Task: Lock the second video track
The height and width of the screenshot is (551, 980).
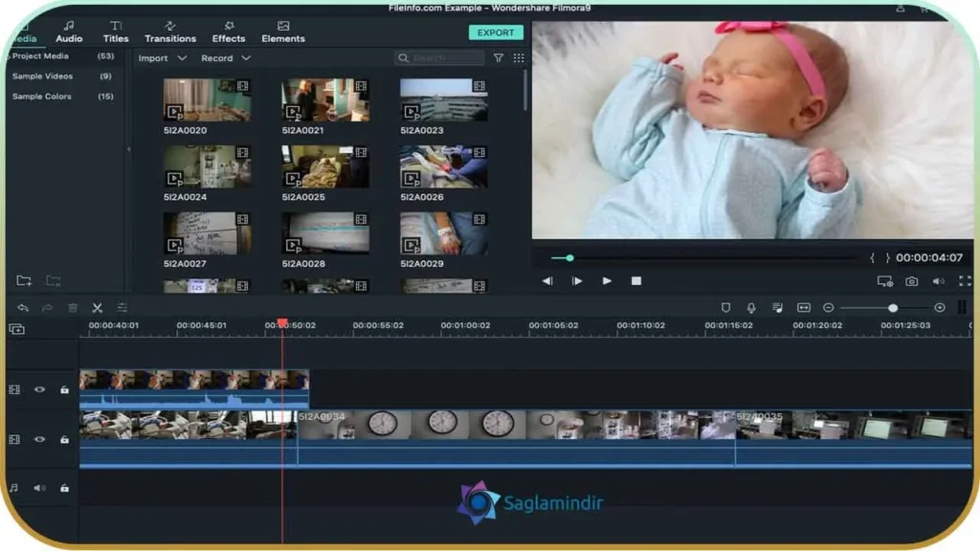Action: (x=64, y=440)
